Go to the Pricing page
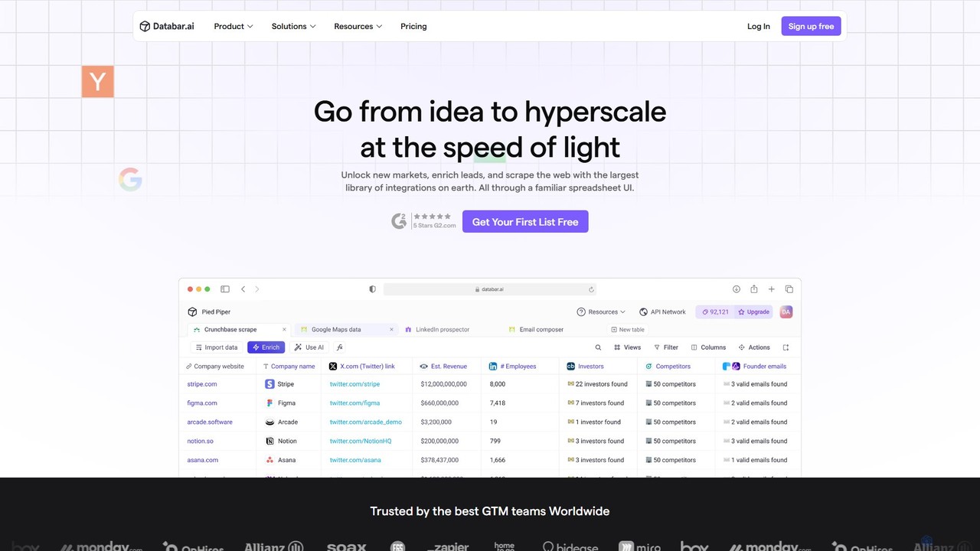The height and width of the screenshot is (551, 980). [413, 26]
